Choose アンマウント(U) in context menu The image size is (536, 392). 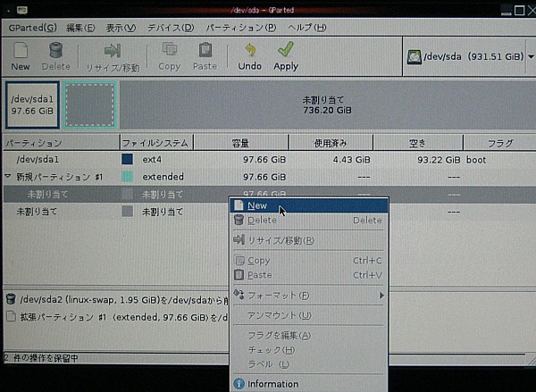(x=309, y=315)
